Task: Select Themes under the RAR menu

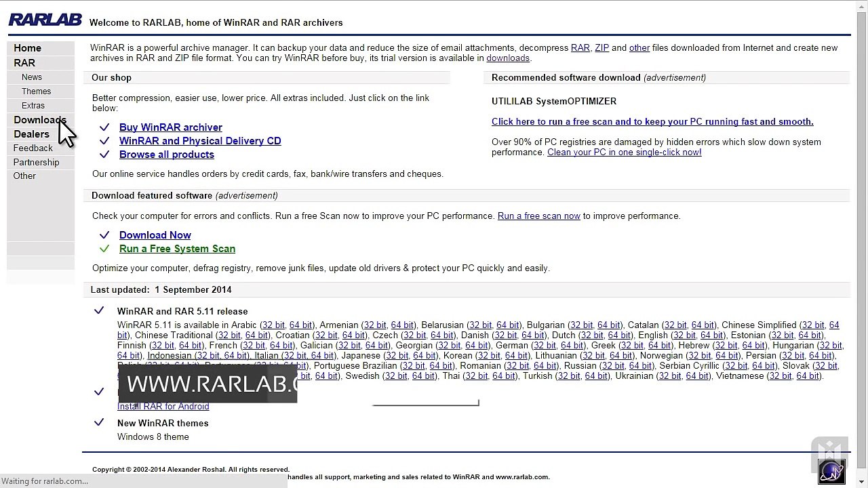Action: (x=36, y=91)
